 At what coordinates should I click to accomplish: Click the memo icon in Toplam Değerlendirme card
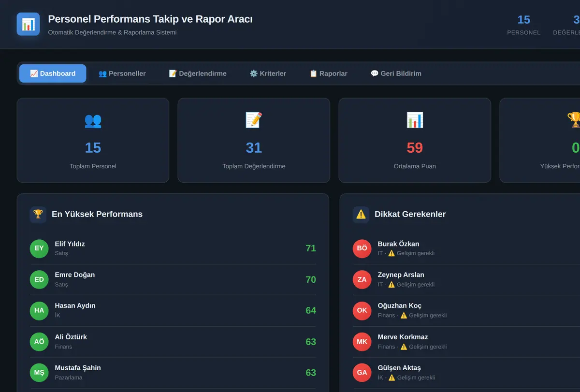(254, 120)
